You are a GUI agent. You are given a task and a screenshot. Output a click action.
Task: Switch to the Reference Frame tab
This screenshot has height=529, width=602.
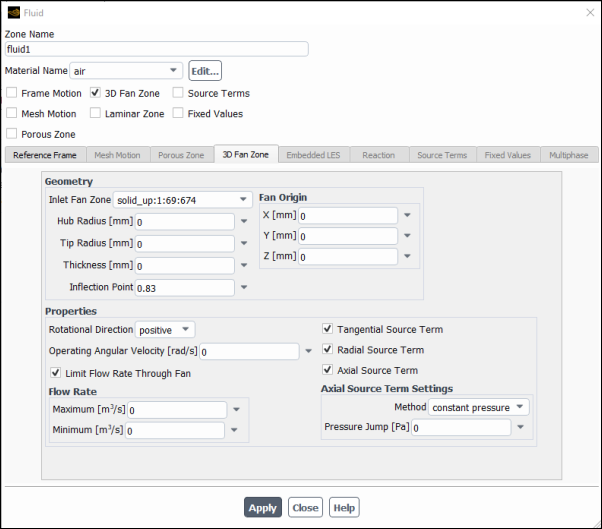(45, 155)
